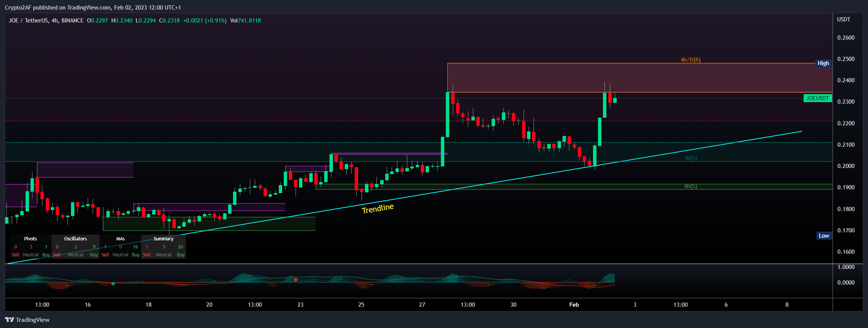Click the Oscillators neutral count 2
Screen dimensions: 868x328
[x=76, y=247]
